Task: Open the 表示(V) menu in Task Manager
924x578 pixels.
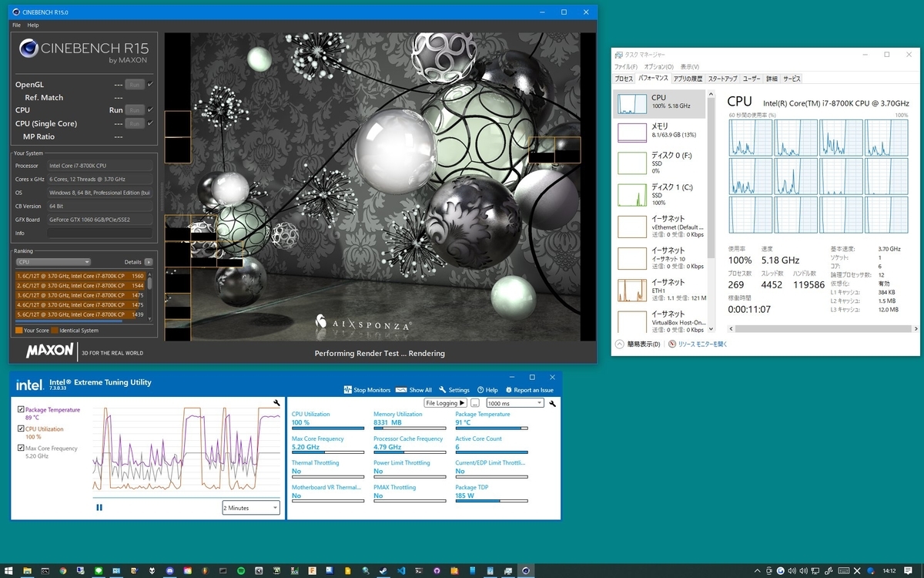Action: point(690,67)
